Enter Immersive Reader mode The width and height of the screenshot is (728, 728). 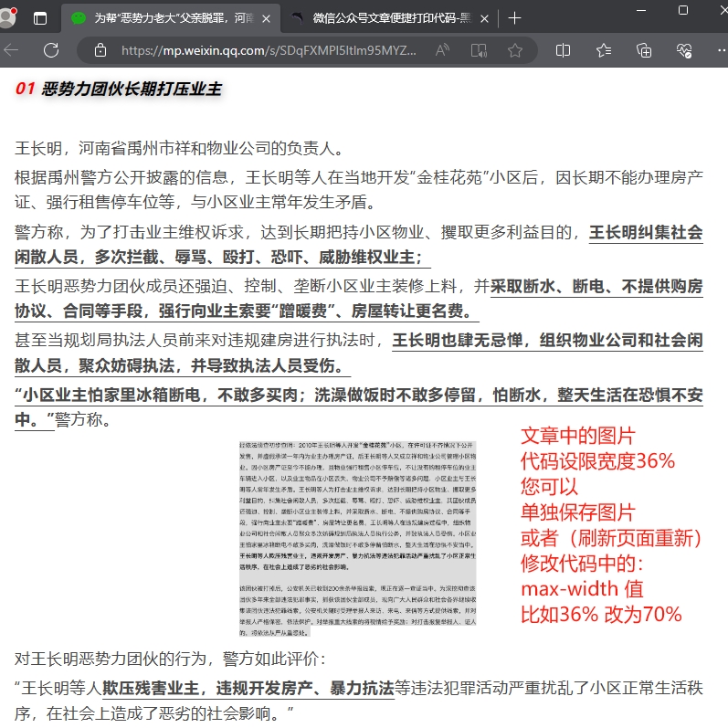tap(479, 50)
